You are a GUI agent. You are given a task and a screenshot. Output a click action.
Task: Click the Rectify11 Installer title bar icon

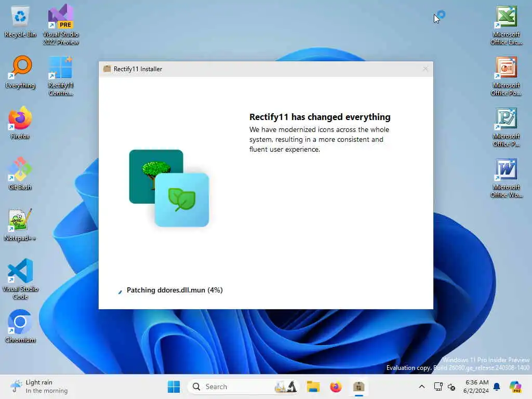pos(107,69)
